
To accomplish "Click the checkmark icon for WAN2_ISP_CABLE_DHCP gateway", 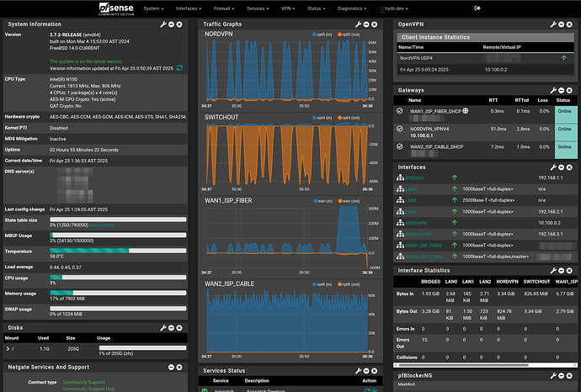I will 399,146.
